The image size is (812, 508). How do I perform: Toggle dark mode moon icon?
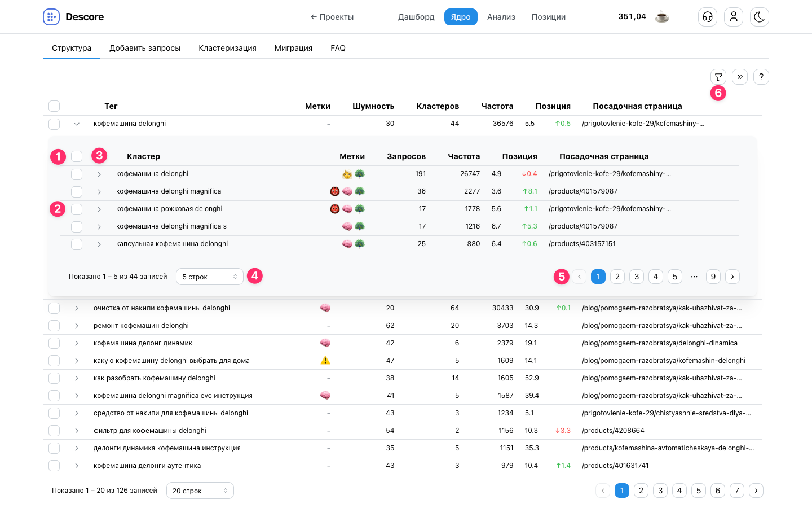[x=760, y=17]
